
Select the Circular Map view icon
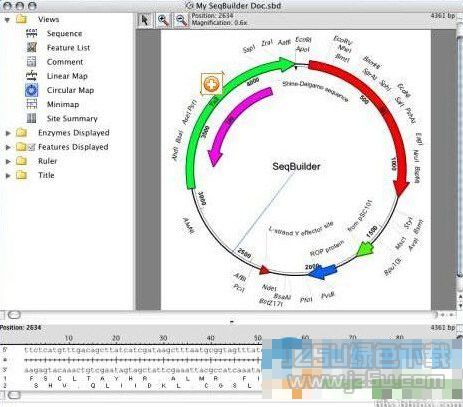31,90
